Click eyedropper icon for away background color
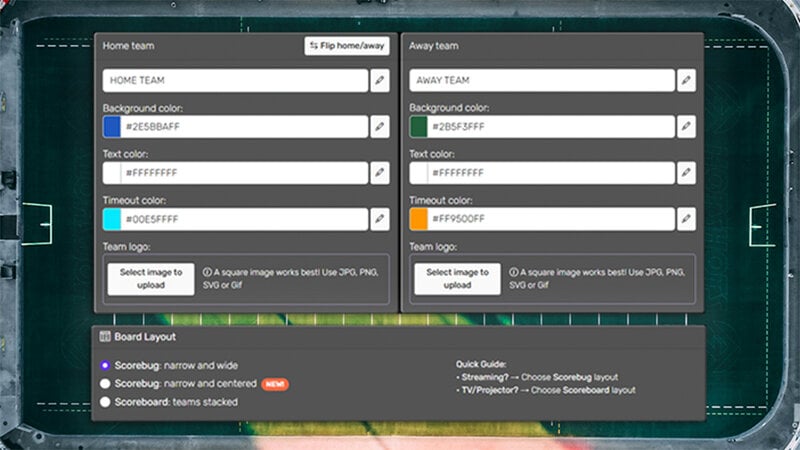Screen dimensions: 800x450 pyautogui.click(x=686, y=127)
